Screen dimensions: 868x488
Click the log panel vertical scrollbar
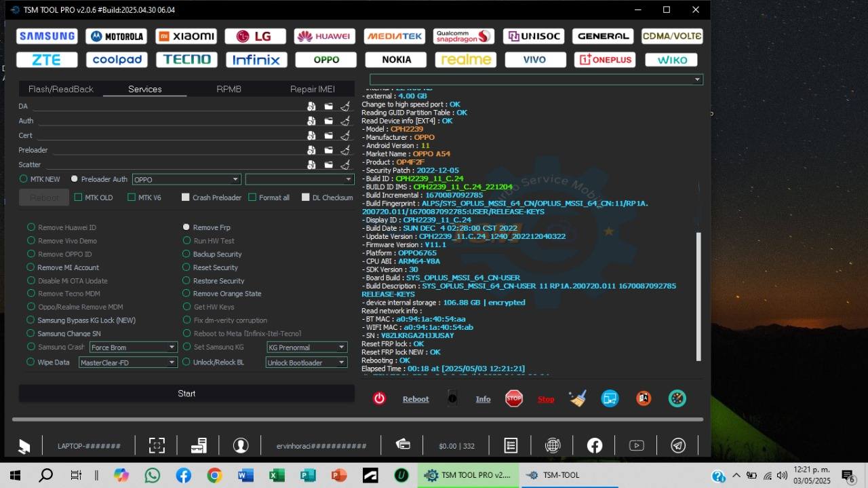pyautogui.click(x=699, y=297)
